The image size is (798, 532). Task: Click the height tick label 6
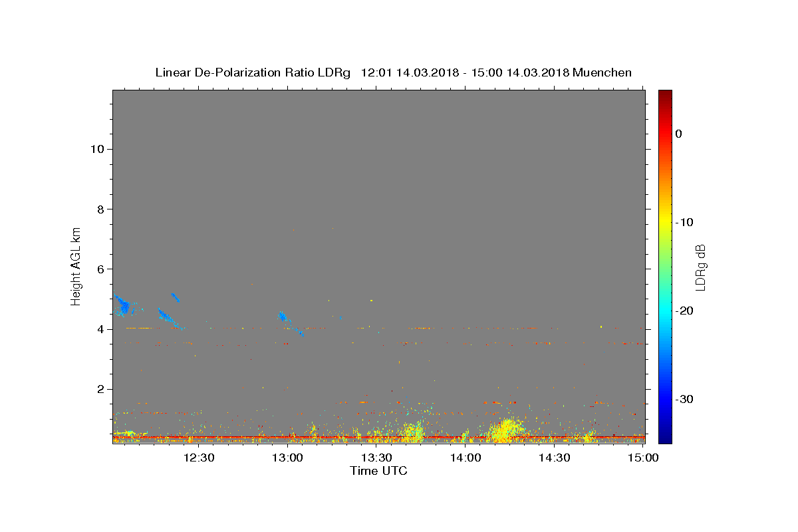coord(100,269)
